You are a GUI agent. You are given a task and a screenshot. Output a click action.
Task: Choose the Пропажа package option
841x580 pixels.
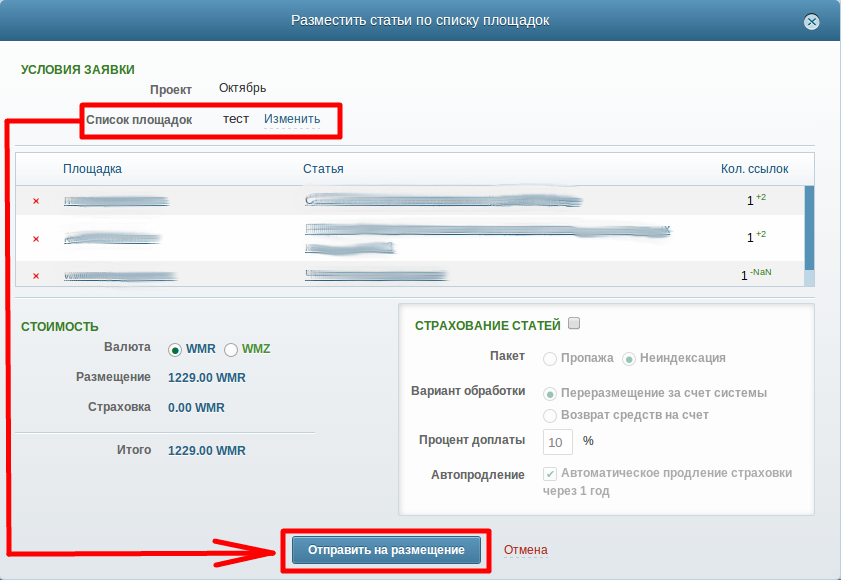pos(550,358)
